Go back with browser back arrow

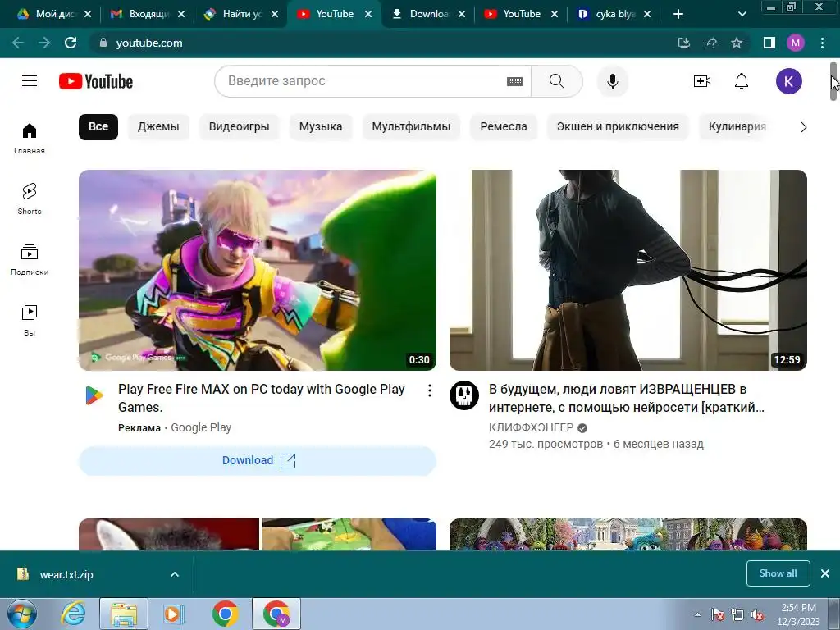point(18,43)
